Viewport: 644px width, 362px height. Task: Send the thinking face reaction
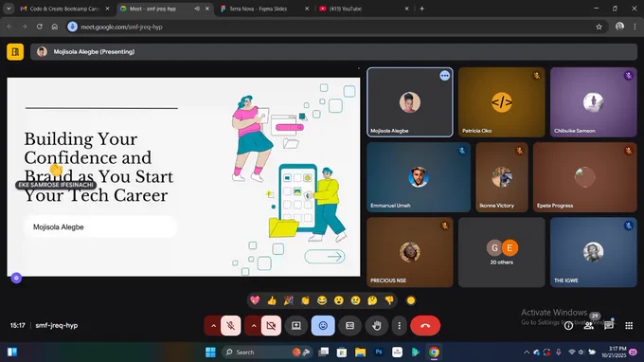click(x=372, y=300)
